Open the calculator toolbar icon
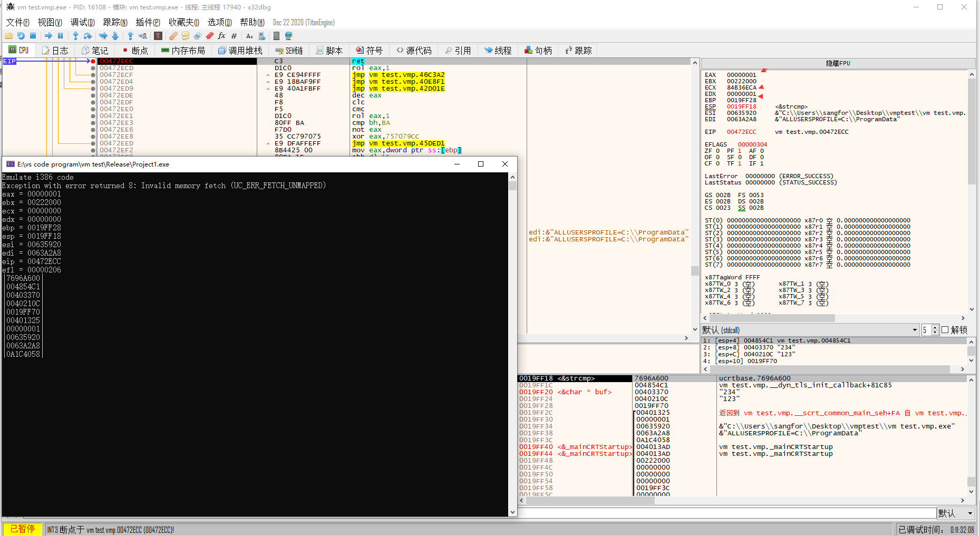The width and height of the screenshot is (980, 536). pyautogui.click(x=276, y=36)
